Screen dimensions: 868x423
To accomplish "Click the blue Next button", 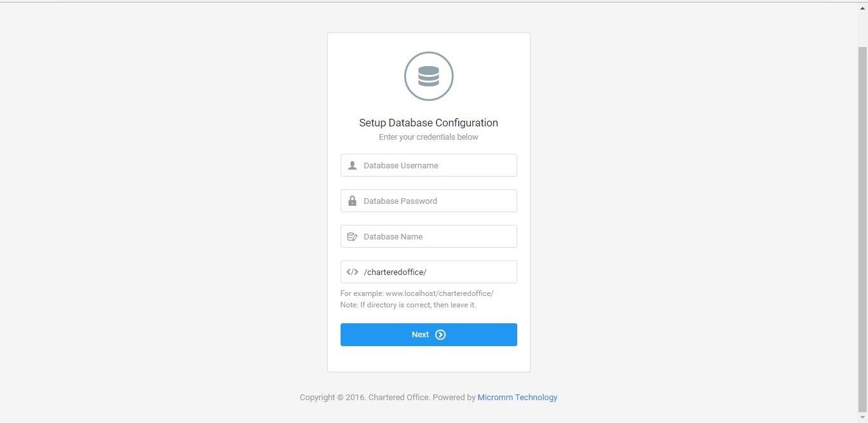I will (429, 335).
